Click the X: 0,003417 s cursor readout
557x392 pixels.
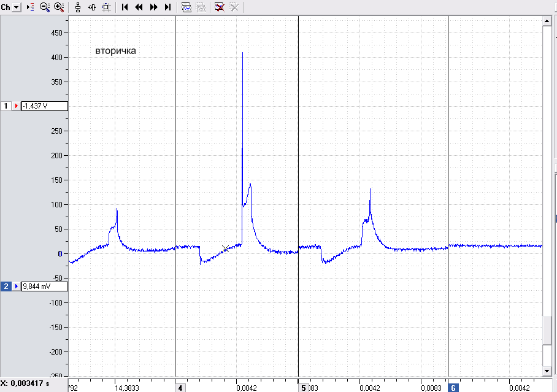[x=25, y=383]
